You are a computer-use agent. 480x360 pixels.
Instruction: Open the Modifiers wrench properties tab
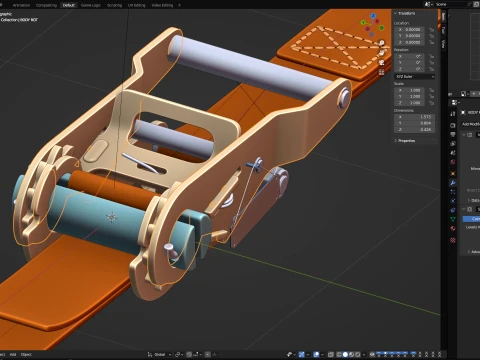[453, 183]
